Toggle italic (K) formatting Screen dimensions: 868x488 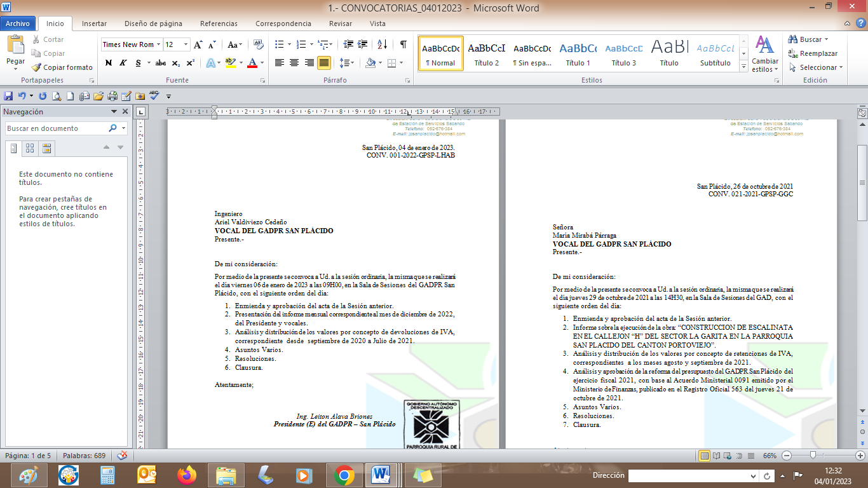[x=123, y=63]
